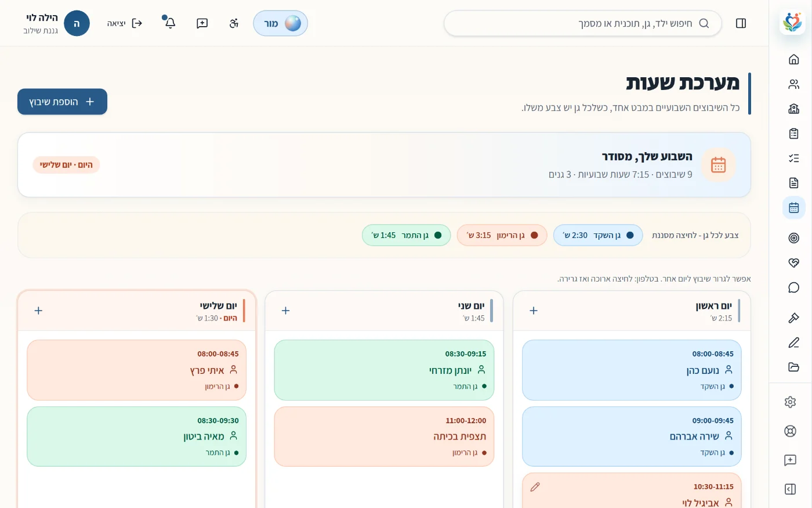Open the kindergartens building icon in sidebar

tap(793, 109)
